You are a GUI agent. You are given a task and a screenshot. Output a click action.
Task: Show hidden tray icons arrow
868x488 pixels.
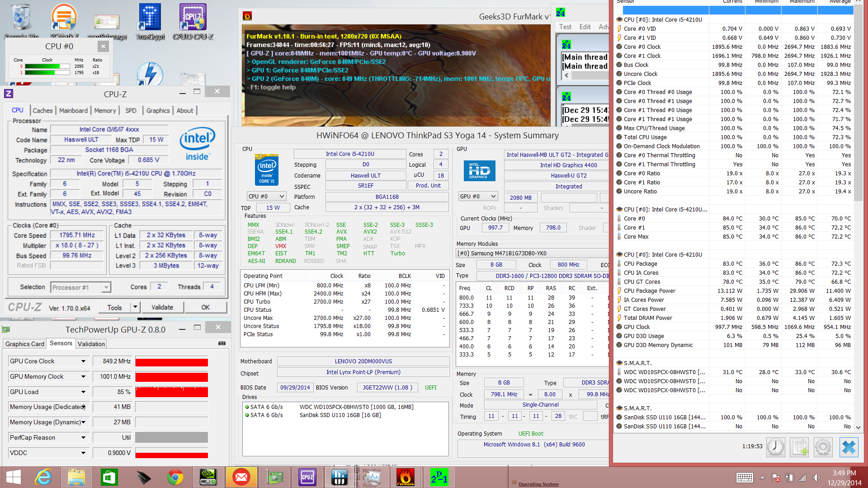pyautogui.click(x=762, y=478)
